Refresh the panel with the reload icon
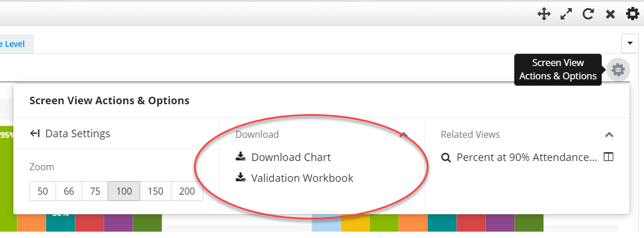The height and width of the screenshot is (238, 644). coord(588,14)
